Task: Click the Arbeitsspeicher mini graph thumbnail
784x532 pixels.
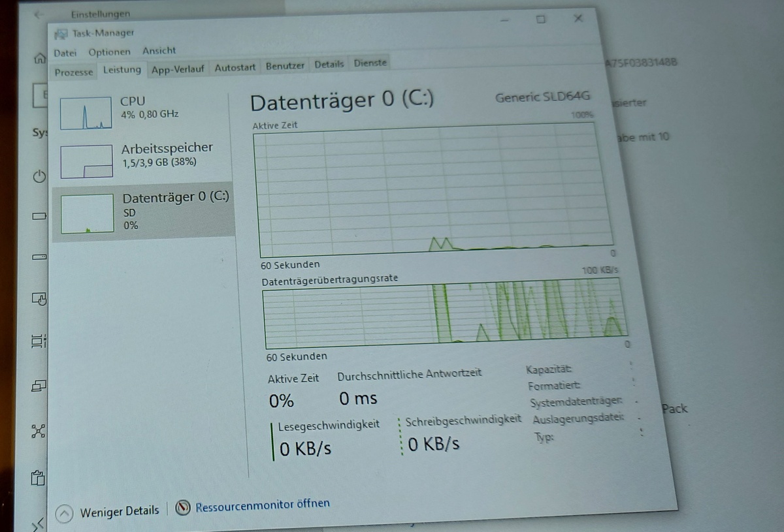Action: (86, 161)
